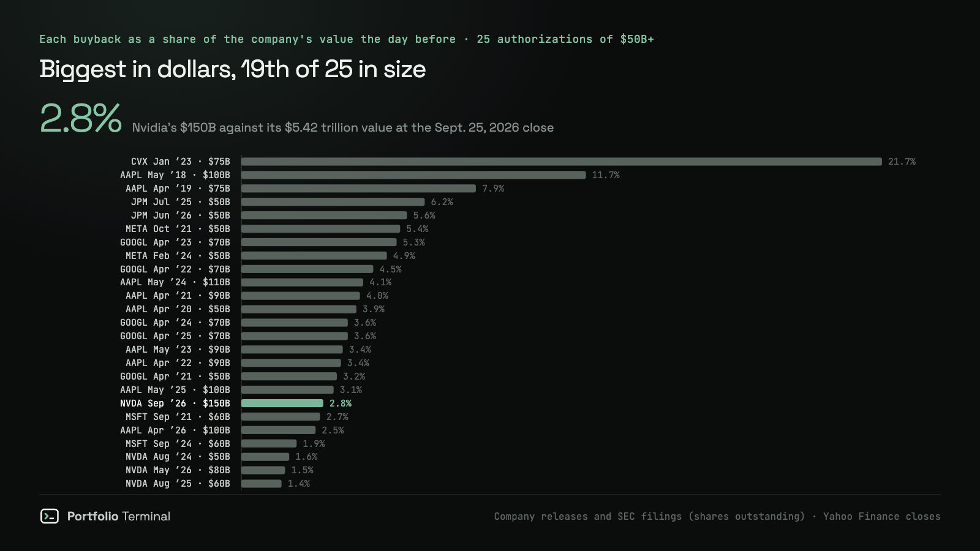Image resolution: width=980 pixels, height=551 pixels.
Task: Select the GOOGL Apr '22 · $70B label
Action: pos(175,269)
